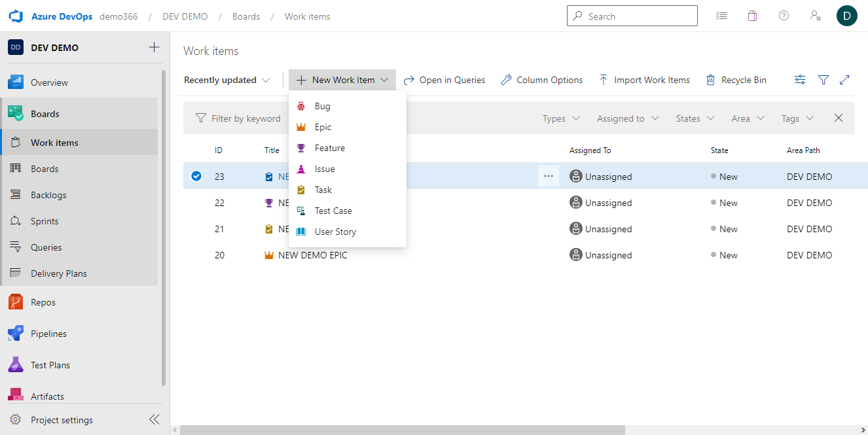Click Boards breadcrumb in header
Image resolution: width=868 pixels, height=435 pixels.
point(246,16)
